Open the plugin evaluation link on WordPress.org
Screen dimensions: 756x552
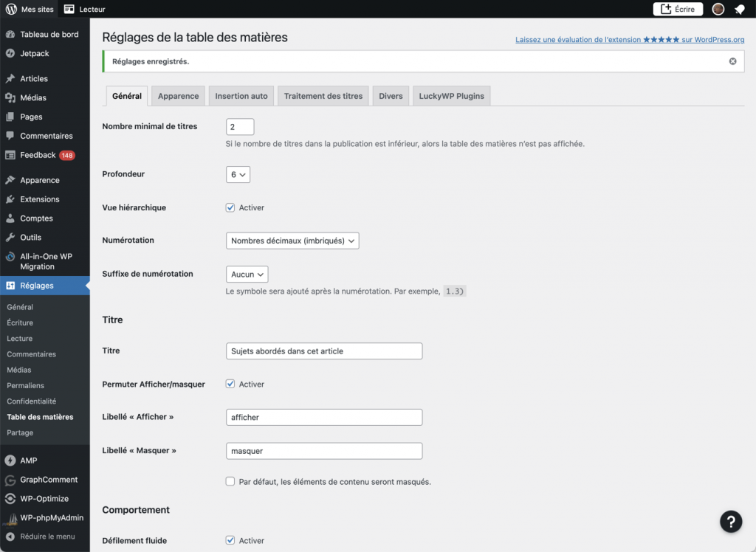click(630, 40)
